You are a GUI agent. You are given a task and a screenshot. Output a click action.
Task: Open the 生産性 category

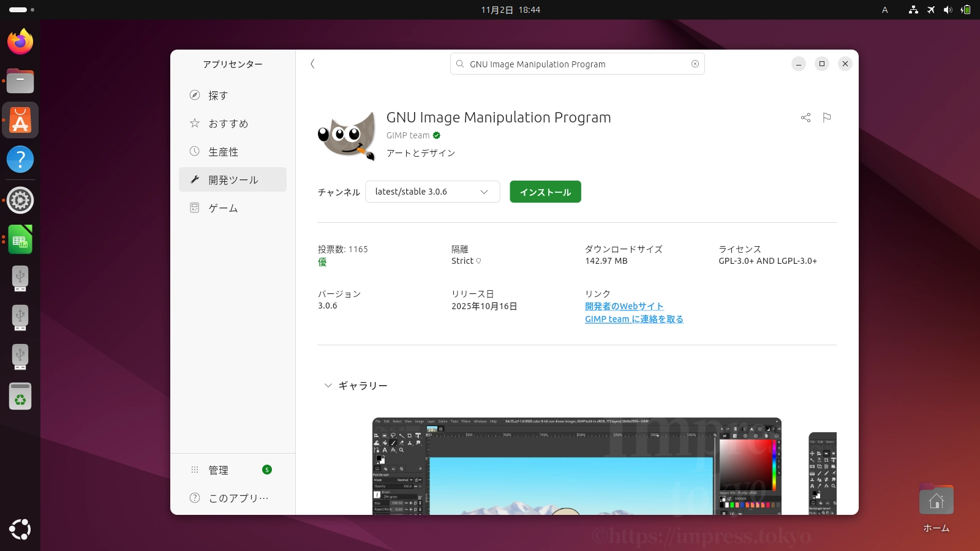pyautogui.click(x=233, y=152)
